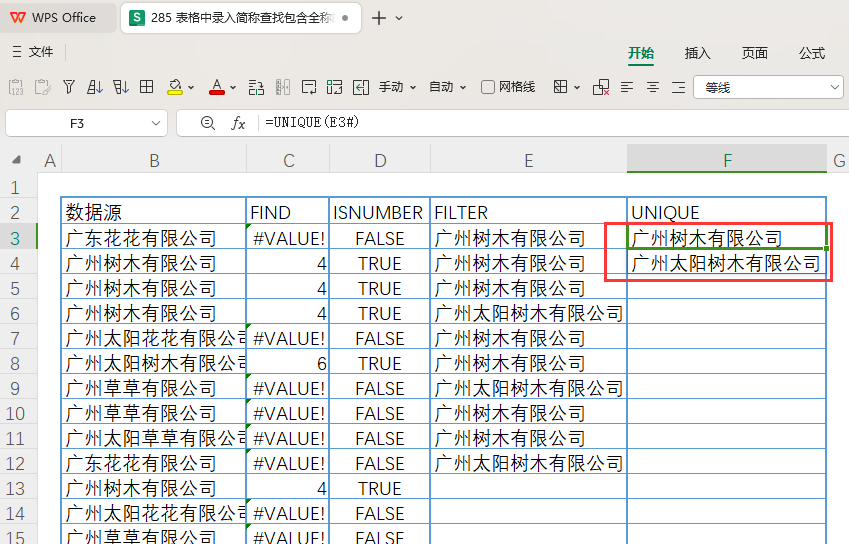This screenshot has width=849, height=544.
Task: Click the FILTER header cell
Action: pyautogui.click(x=528, y=212)
